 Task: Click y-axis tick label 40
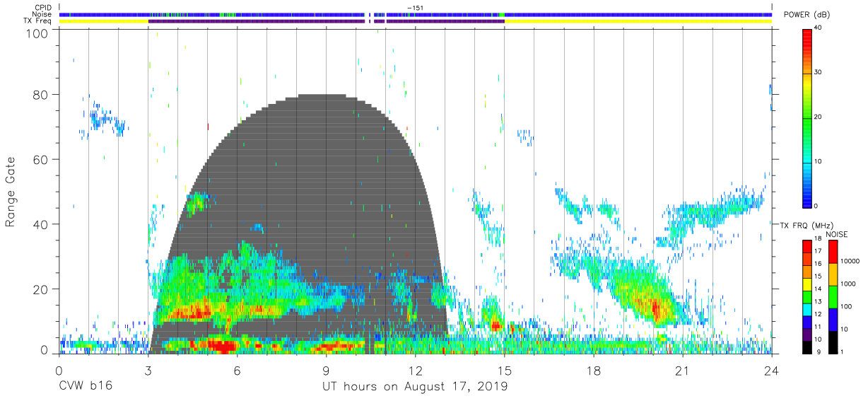click(x=41, y=224)
